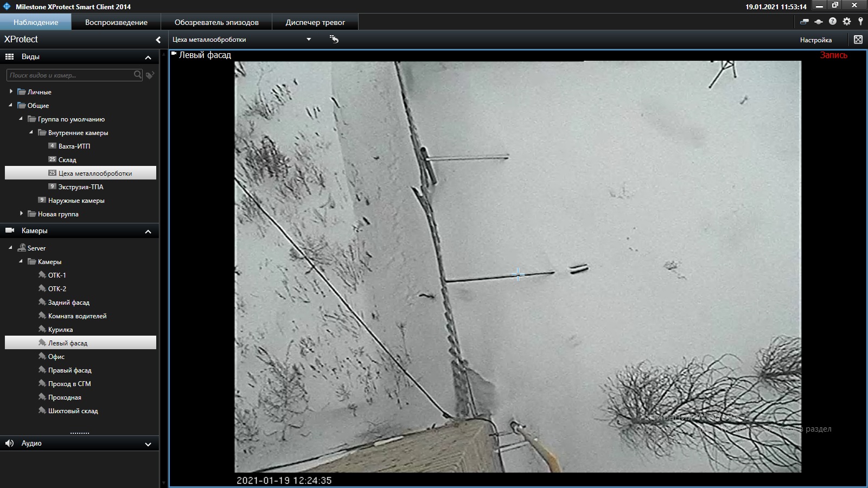Open the Обозреватель эпизодов tab
Screen dimensions: 868x488
(216, 22)
